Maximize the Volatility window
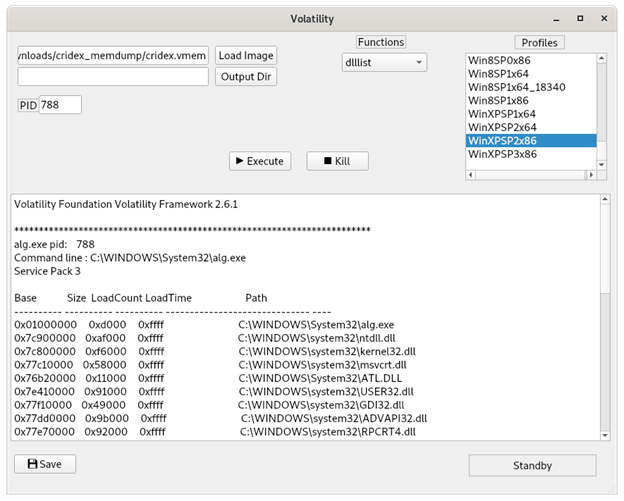The width and height of the screenshot is (624, 501). 580,18
